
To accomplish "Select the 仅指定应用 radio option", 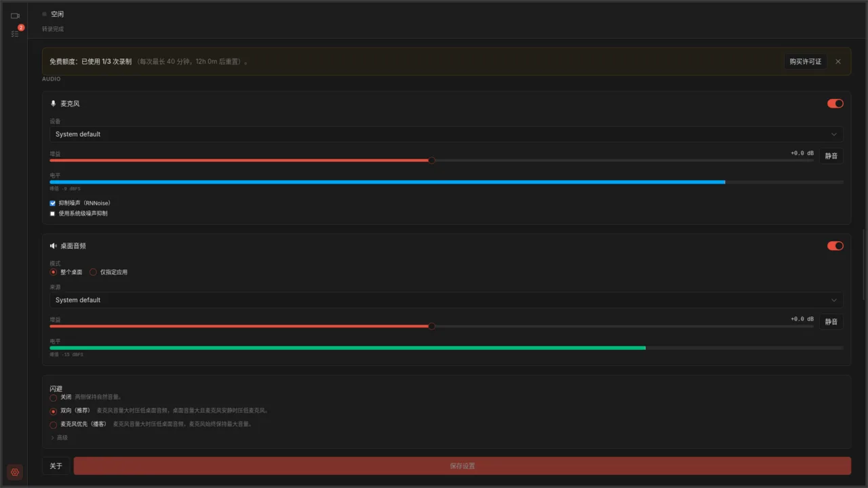I will pos(94,272).
